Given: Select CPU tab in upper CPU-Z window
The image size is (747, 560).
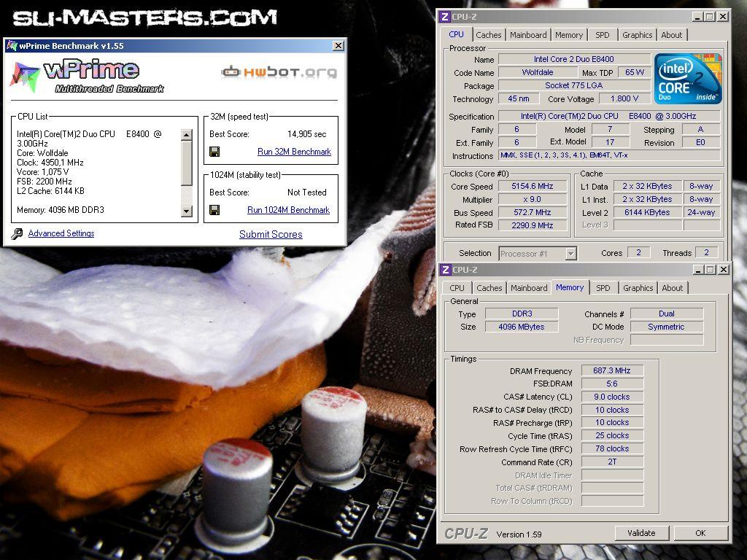Looking at the screenshot, I should click(456, 34).
